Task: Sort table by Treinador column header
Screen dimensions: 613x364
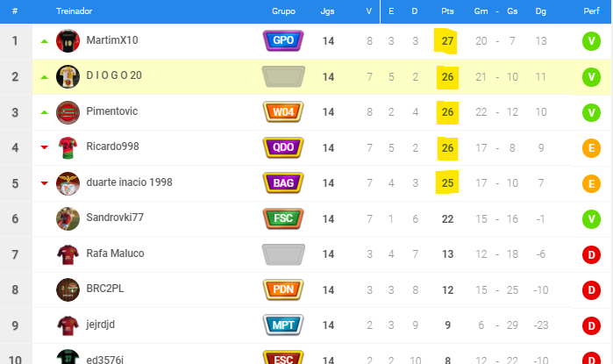Action: (x=74, y=11)
